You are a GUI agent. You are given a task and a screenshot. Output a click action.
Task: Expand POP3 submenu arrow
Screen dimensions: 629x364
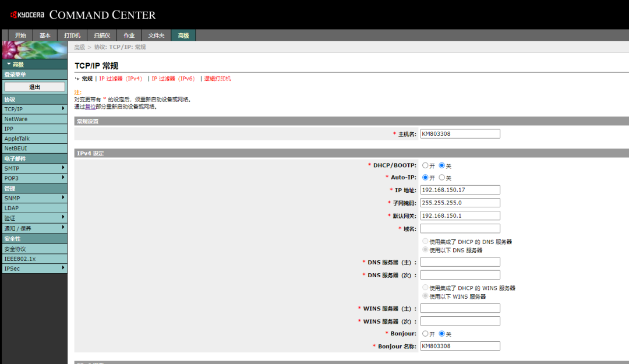click(x=63, y=178)
